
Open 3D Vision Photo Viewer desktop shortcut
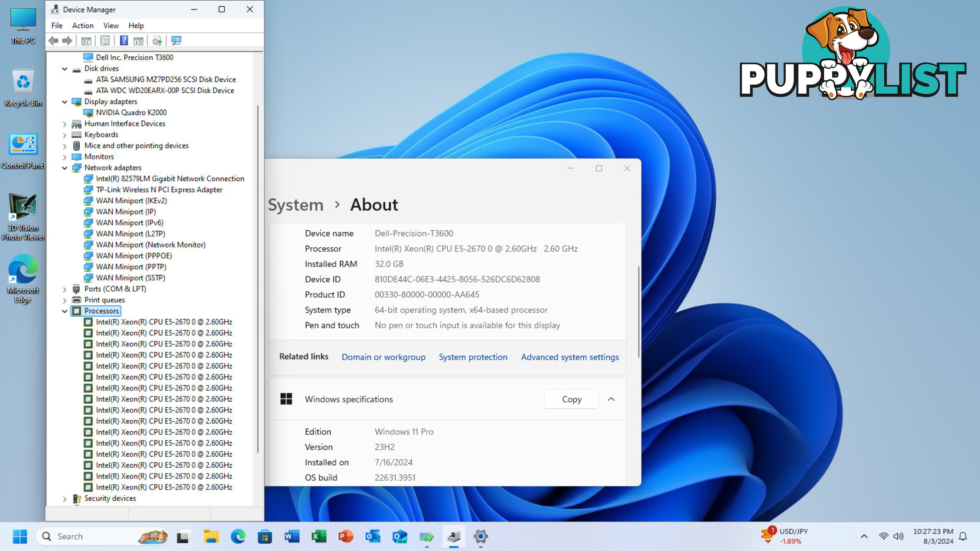(23, 217)
